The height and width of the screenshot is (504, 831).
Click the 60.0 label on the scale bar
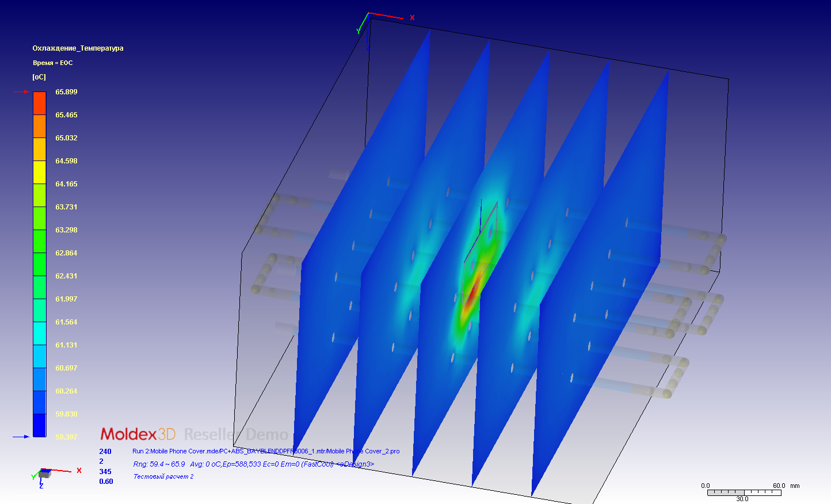click(x=779, y=486)
